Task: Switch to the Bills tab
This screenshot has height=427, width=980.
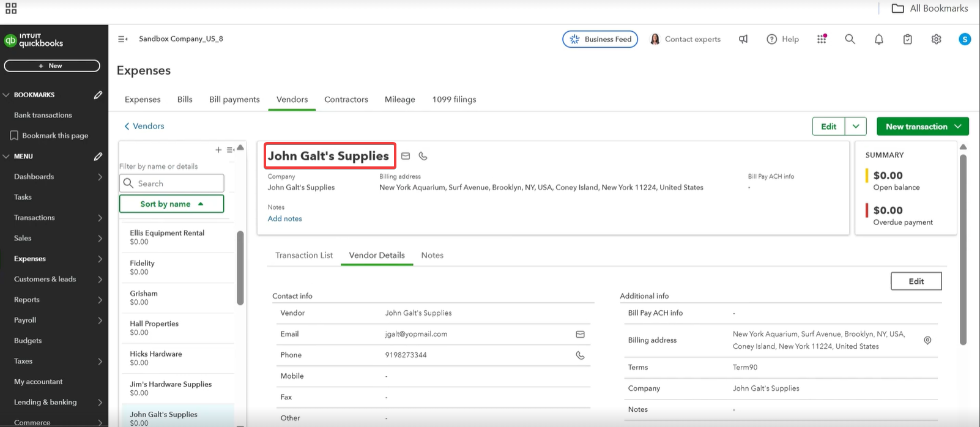Action: (185, 99)
